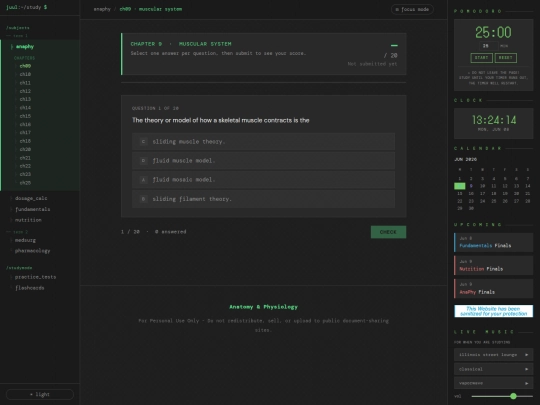
Task: Open chapter ch25 in sidebar
Action: click(25, 183)
